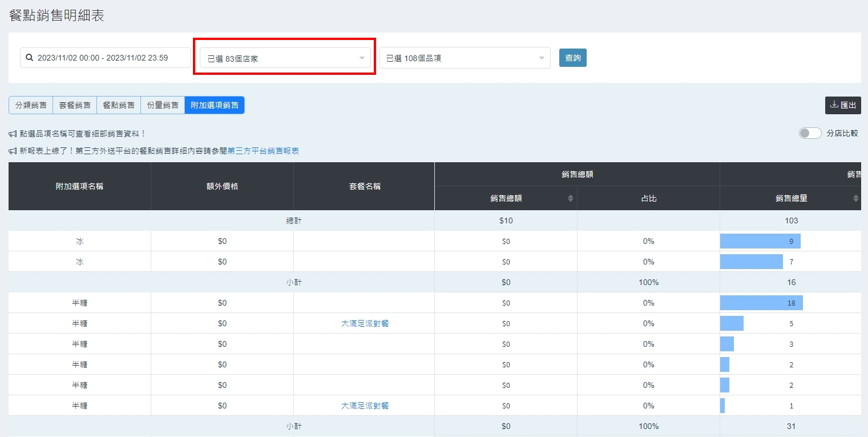Sort by 銷售總量 column arrows
The width and height of the screenshot is (868, 437).
click(x=855, y=198)
